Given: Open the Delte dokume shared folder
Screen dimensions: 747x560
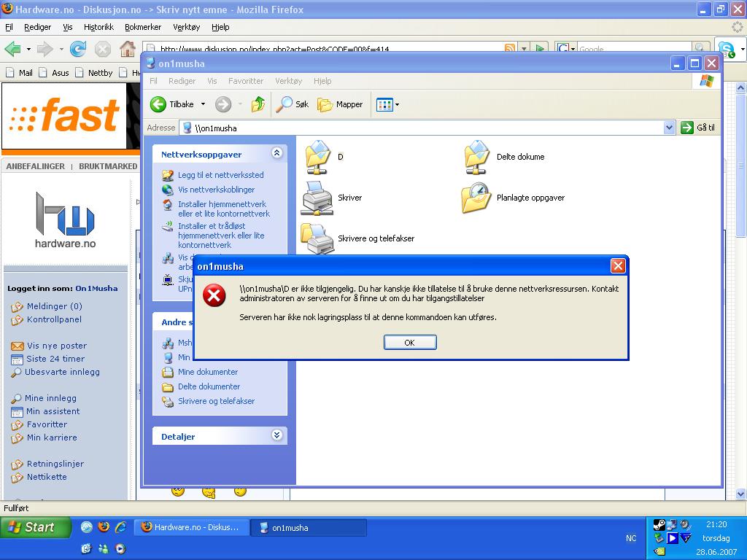Looking at the screenshot, I should coord(504,157).
